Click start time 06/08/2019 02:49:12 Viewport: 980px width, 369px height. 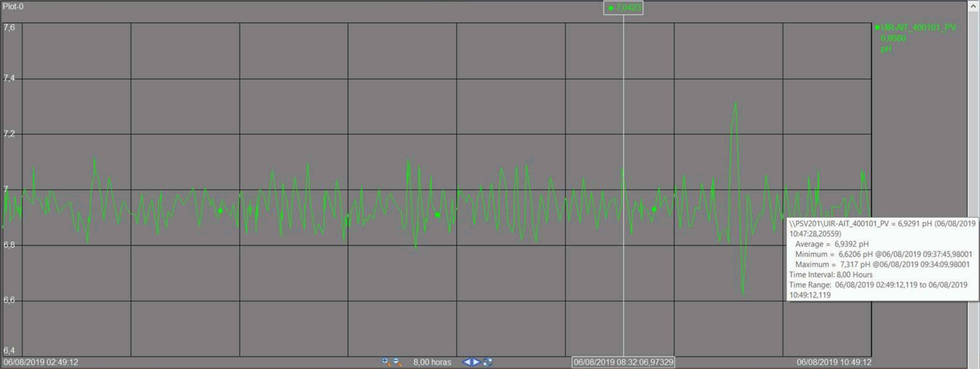click(x=41, y=362)
